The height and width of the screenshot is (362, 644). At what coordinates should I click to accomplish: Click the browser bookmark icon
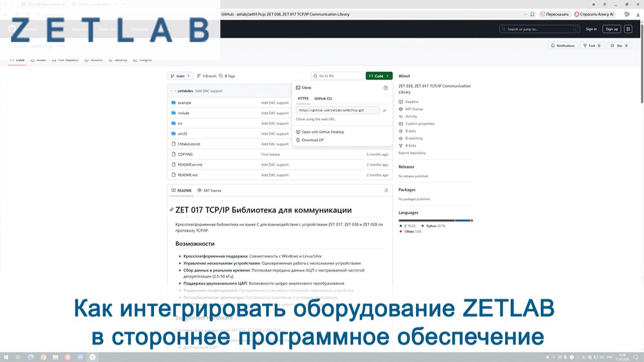pyautogui.click(x=532, y=14)
